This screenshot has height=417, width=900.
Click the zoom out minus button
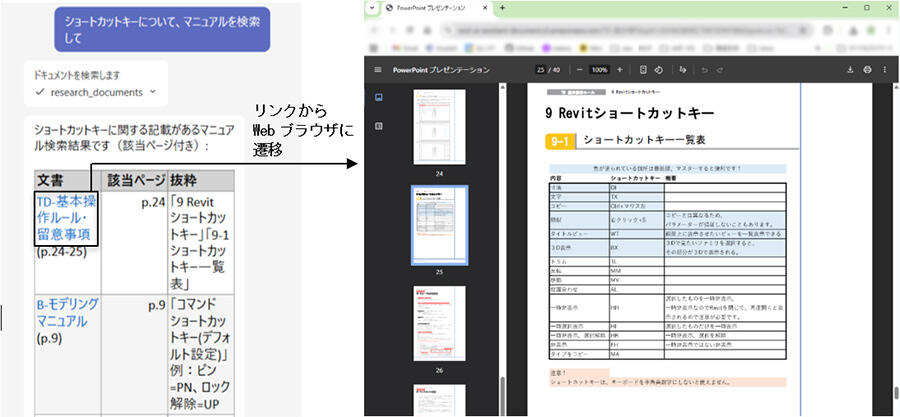point(578,70)
